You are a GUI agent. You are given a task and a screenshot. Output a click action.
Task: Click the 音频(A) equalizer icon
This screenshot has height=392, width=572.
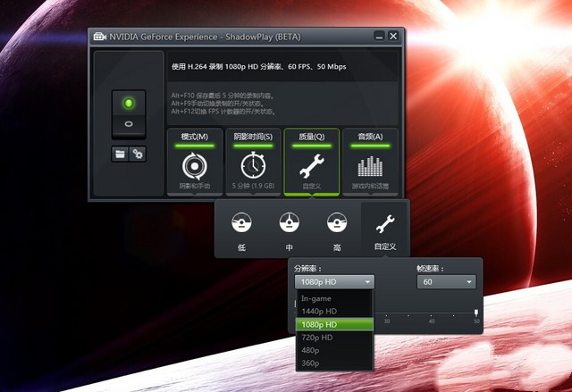[x=370, y=166]
